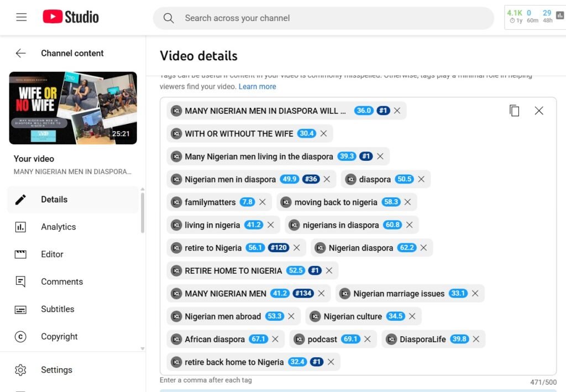Open the hamburger navigation menu
This screenshot has width=566, height=392.
22,17
